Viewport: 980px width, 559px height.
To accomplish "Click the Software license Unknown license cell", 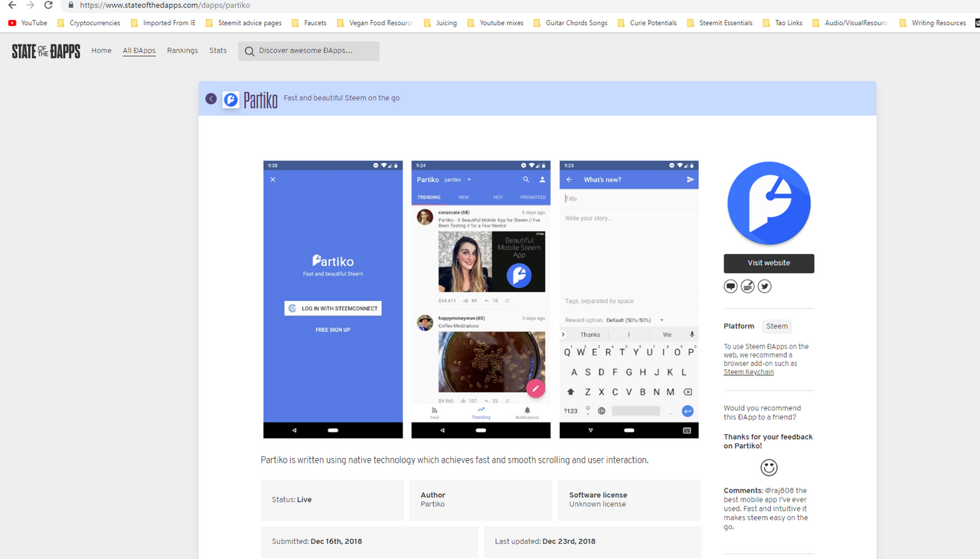I will coord(629,500).
